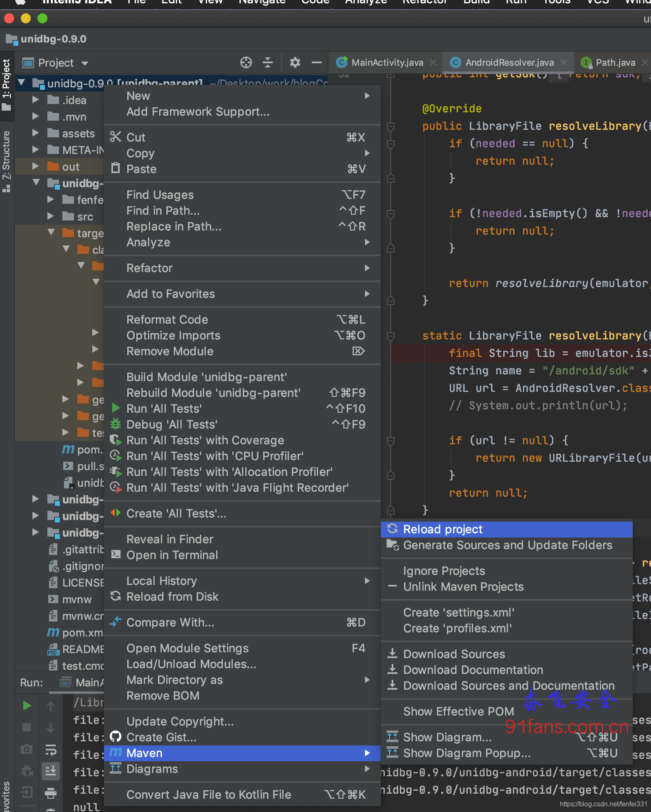The image size is (651, 812).
Task: Collapse the unidbg-0.9.0 root node
Action: (x=22, y=82)
